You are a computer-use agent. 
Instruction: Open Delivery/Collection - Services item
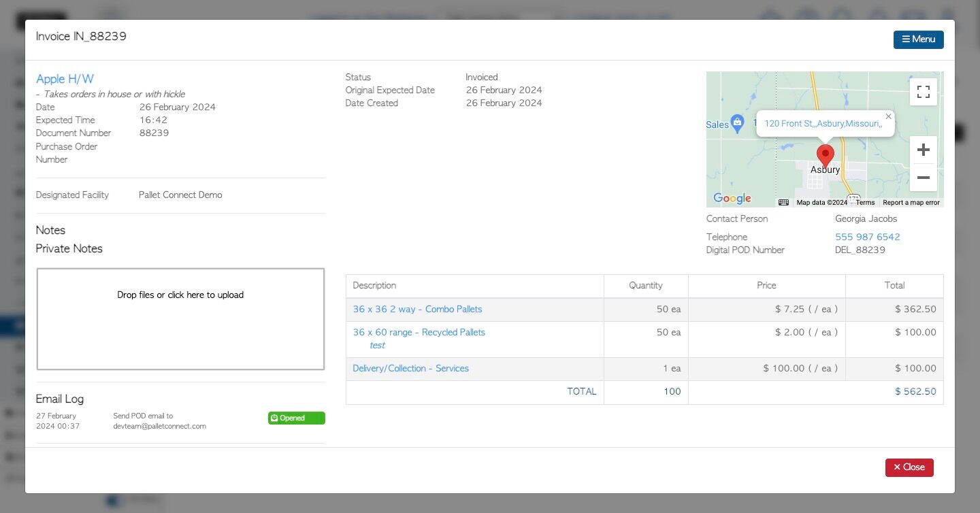click(x=410, y=369)
